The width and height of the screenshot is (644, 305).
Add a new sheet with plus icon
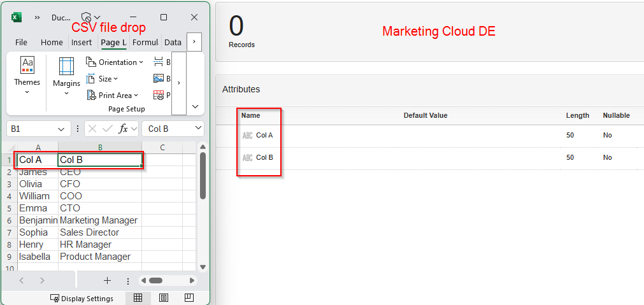107,280
